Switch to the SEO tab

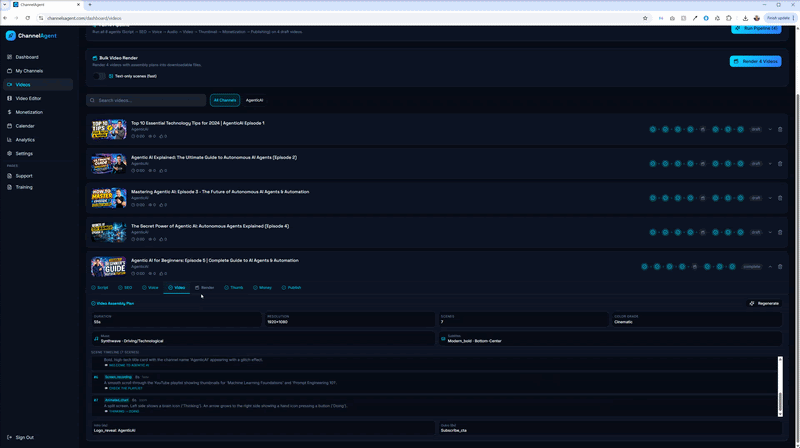(x=125, y=288)
